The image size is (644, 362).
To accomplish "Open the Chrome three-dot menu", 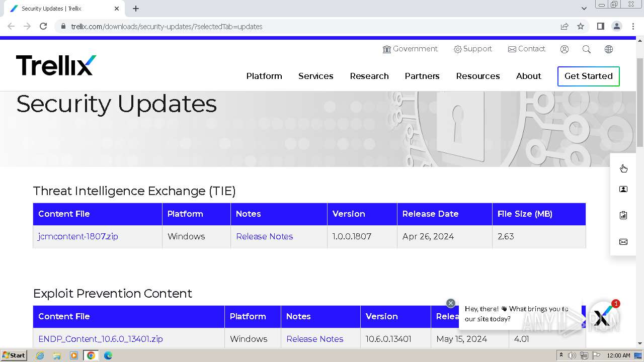I will (632, 26).
